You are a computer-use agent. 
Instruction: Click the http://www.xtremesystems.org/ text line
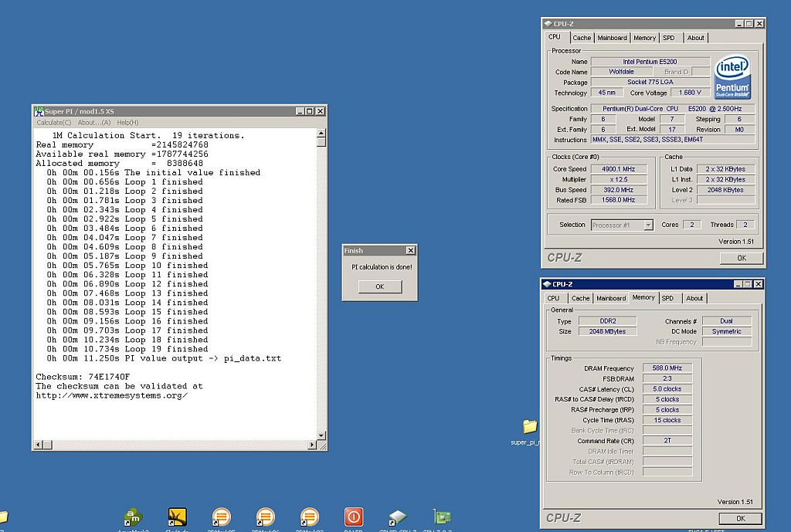[111, 395]
